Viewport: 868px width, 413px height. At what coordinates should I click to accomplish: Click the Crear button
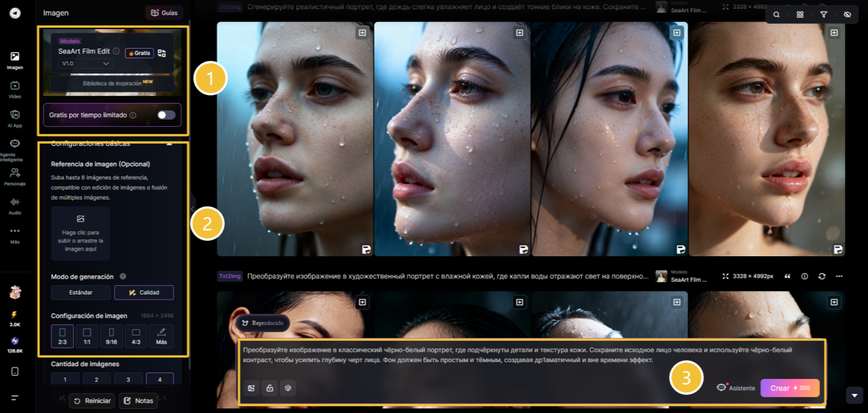click(x=789, y=388)
